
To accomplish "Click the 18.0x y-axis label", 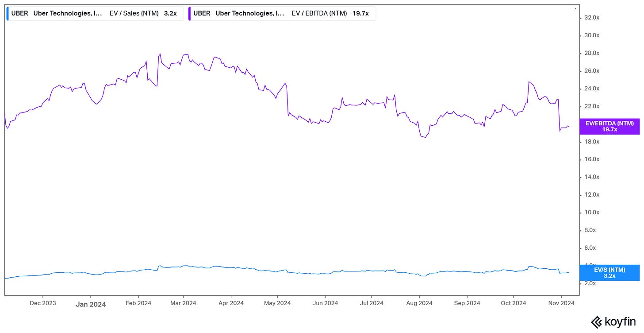I will pos(592,142).
